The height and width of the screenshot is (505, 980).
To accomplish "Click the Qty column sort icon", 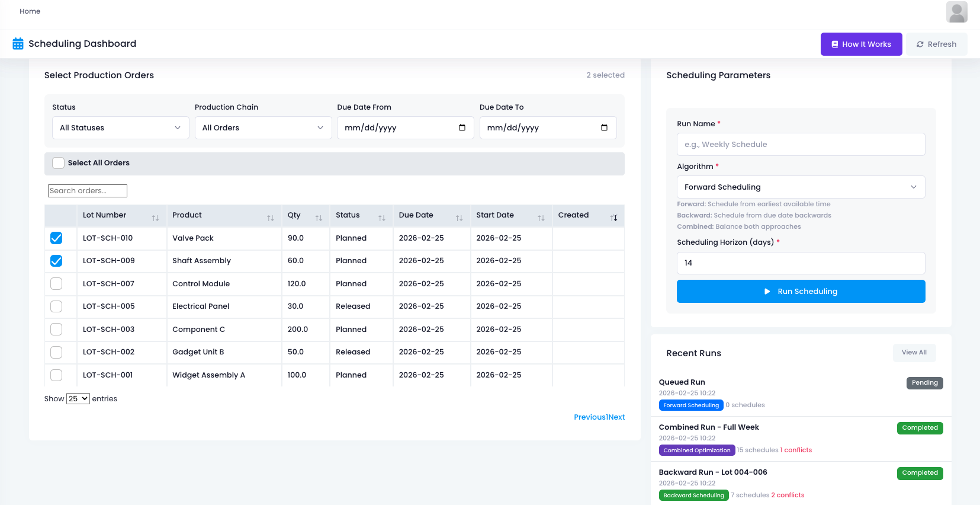I will click(x=319, y=218).
